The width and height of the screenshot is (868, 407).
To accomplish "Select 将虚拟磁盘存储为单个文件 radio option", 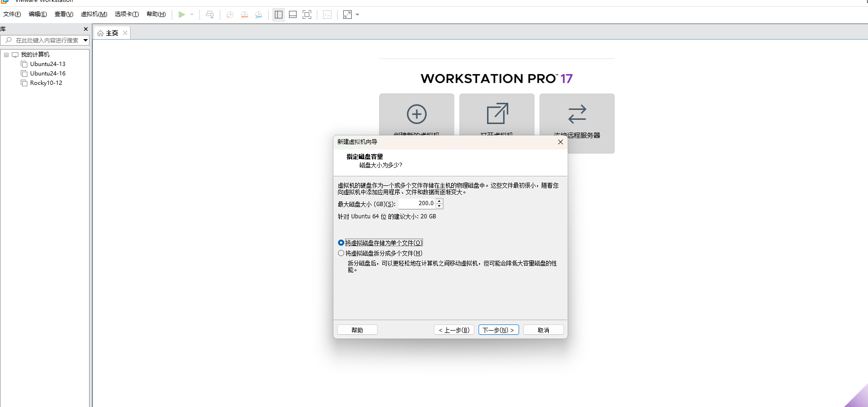I will pos(380,243).
